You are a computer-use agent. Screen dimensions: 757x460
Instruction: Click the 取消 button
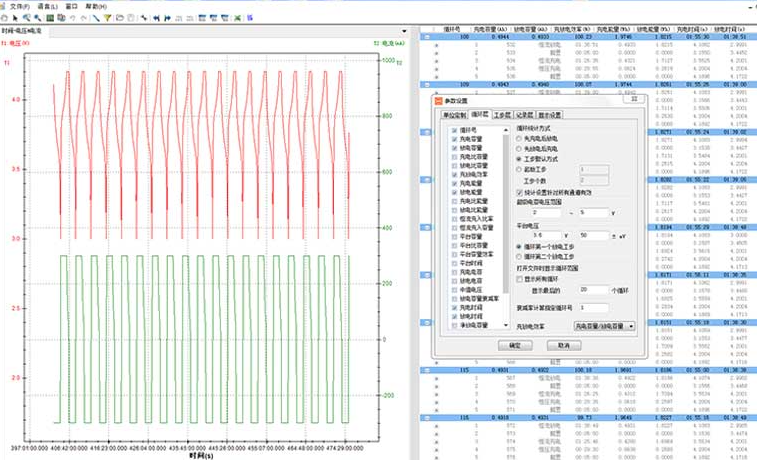click(563, 345)
